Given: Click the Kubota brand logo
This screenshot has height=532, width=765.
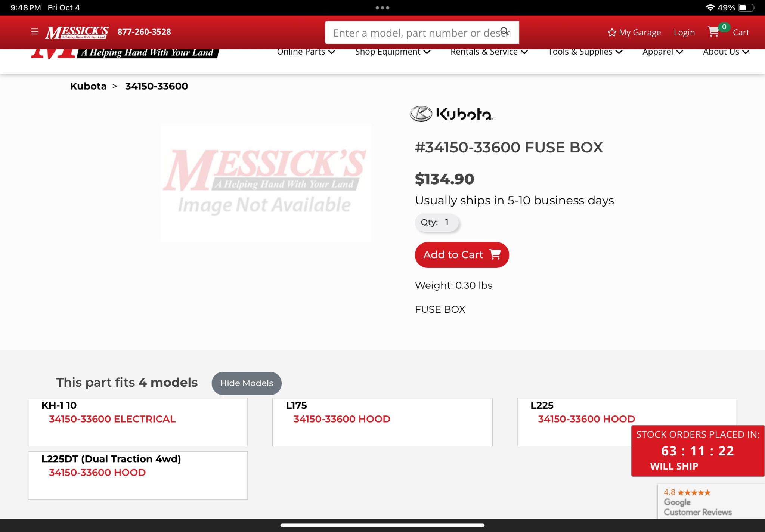Looking at the screenshot, I should [x=451, y=114].
